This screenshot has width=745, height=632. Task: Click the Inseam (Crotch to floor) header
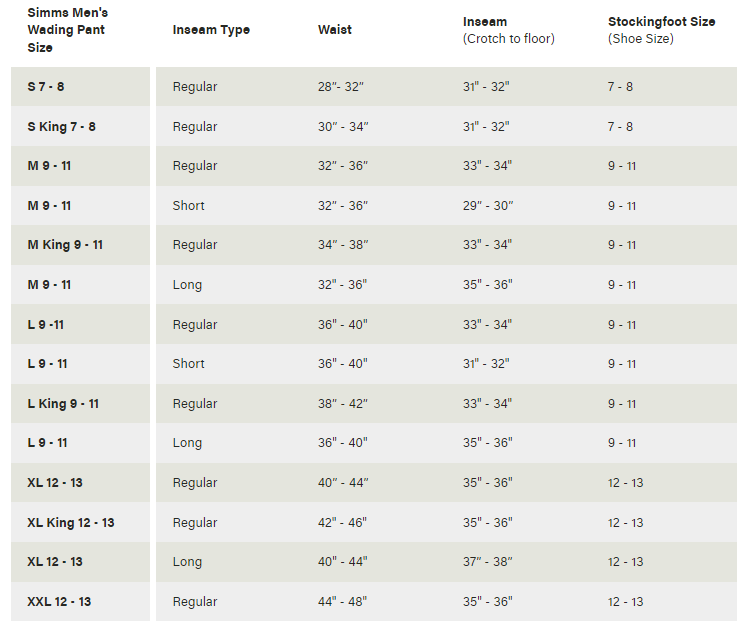(x=508, y=30)
